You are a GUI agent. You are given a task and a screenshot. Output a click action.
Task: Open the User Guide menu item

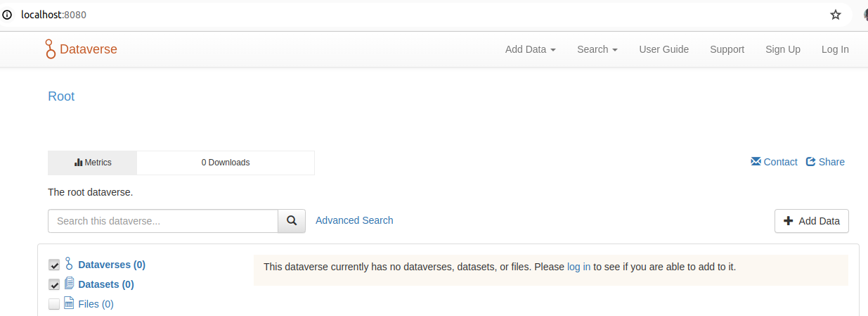(663, 49)
